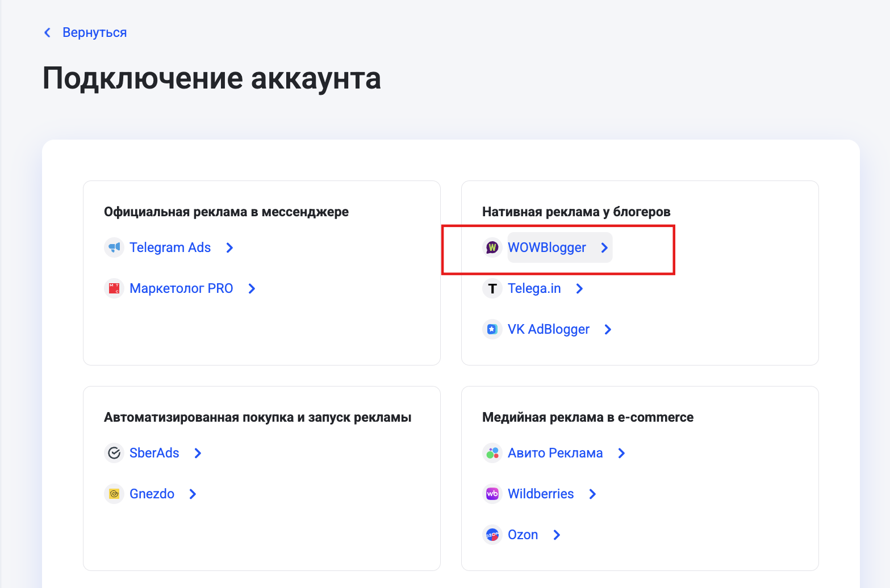Go back via Вернуться link
The height and width of the screenshot is (588, 890).
(x=94, y=33)
